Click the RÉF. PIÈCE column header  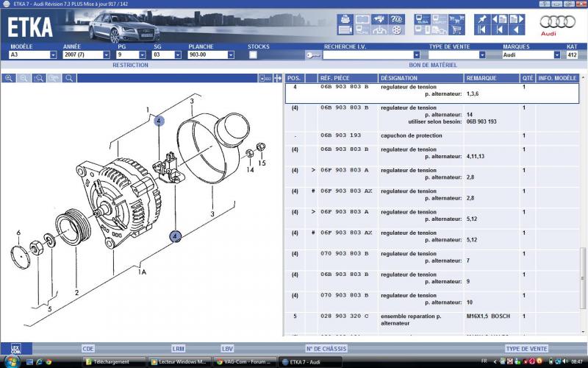[348, 78]
